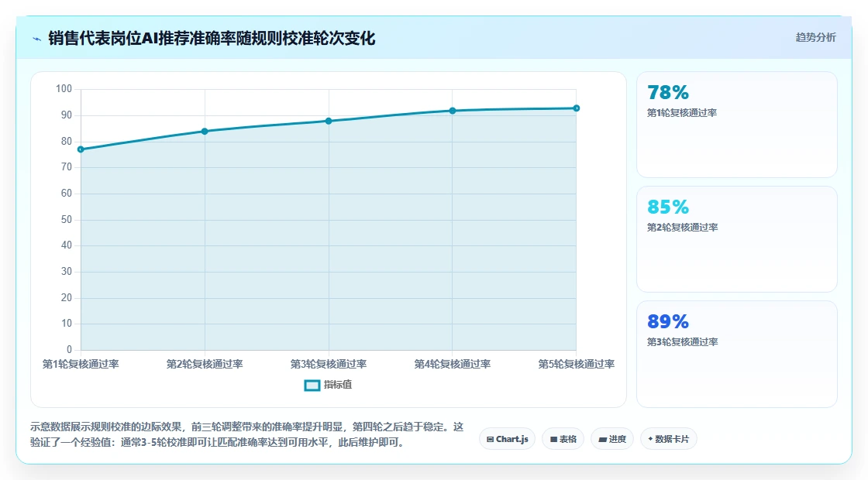This screenshot has width=868, height=480.
Task: Click y-axis value 100
Action: point(64,89)
